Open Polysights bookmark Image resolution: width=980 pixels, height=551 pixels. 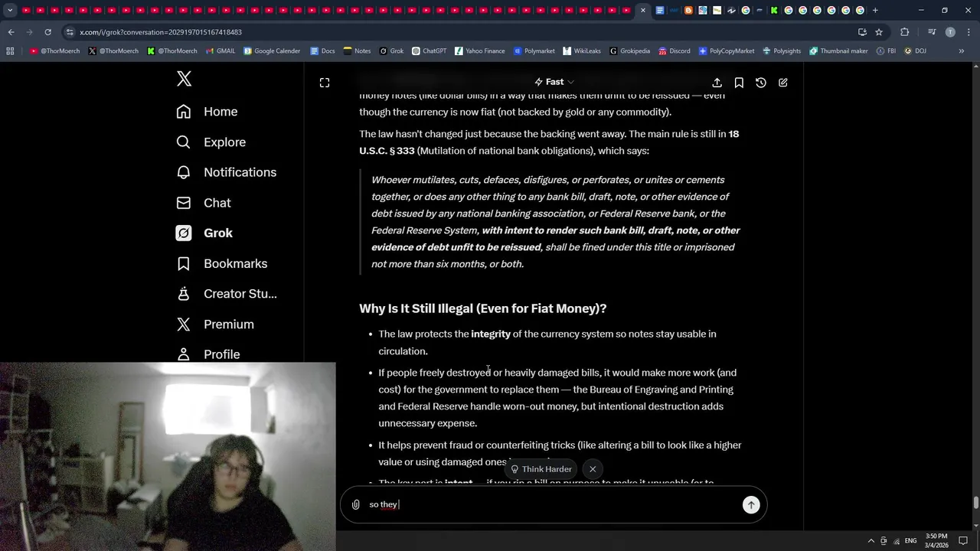pos(781,51)
